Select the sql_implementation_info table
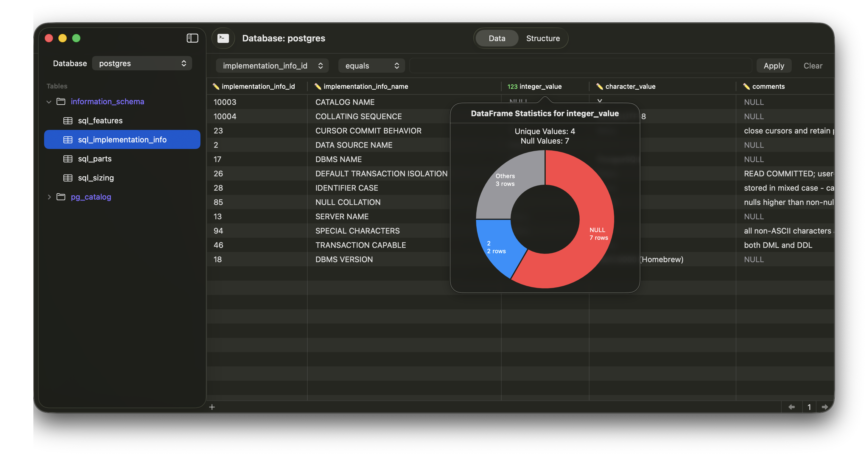 [x=122, y=139]
